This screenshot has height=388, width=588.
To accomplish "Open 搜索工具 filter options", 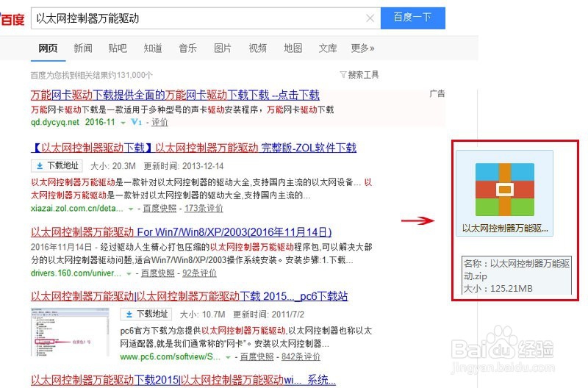I will pos(359,75).
